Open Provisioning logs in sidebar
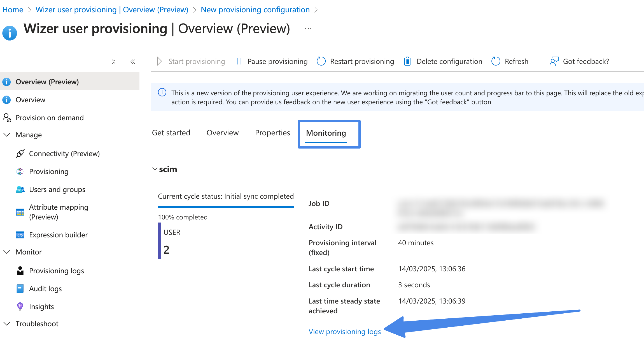The image size is (644, 338). (57, 271)
